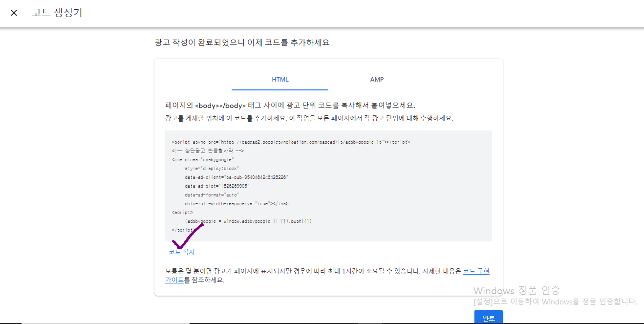This screenshot has width=644, height=324.
Task: Switch to the AMP tab
Action: 377,80
